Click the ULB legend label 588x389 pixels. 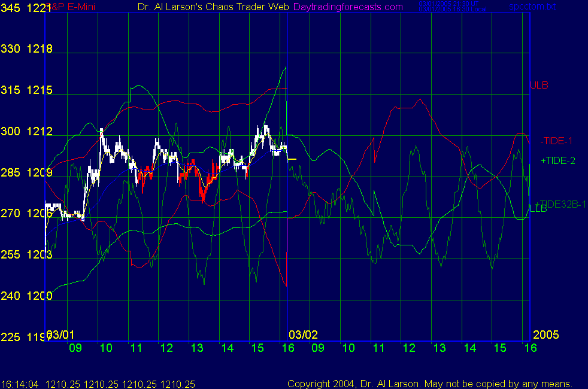539,85
